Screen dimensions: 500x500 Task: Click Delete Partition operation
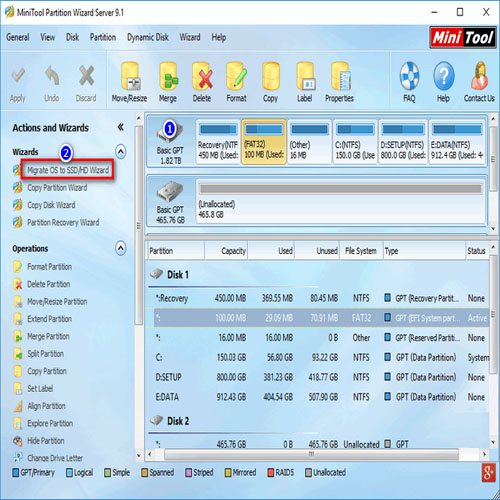pos(49,284)
